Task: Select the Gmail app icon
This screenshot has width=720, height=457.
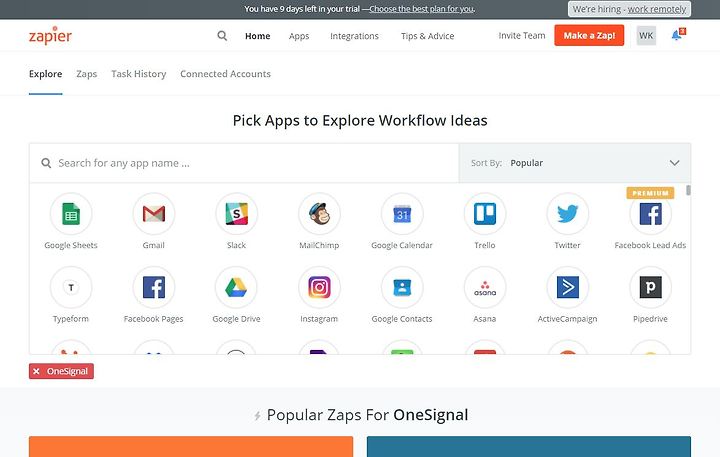Action: coord(153,214)
